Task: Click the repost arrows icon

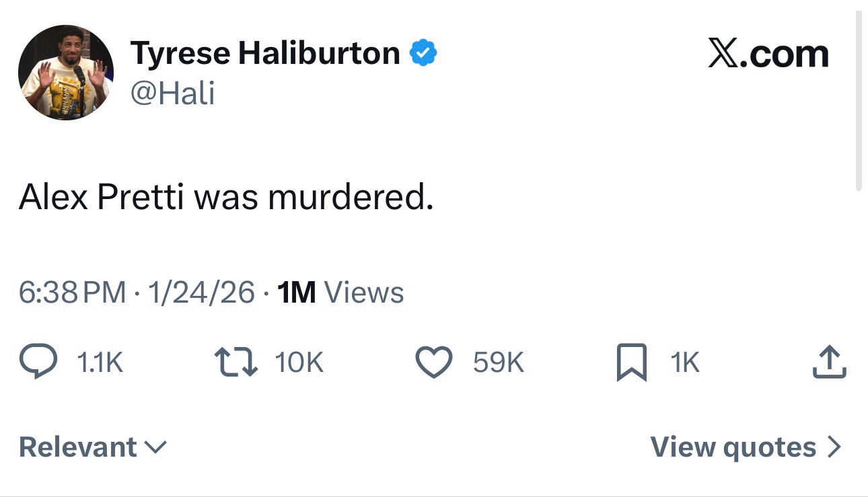Action: [x=236, y=362]
